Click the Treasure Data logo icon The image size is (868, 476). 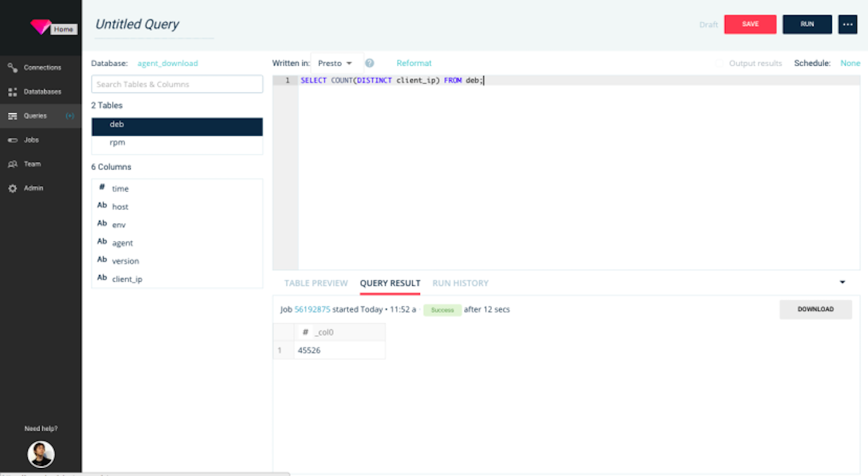[40, 27]
